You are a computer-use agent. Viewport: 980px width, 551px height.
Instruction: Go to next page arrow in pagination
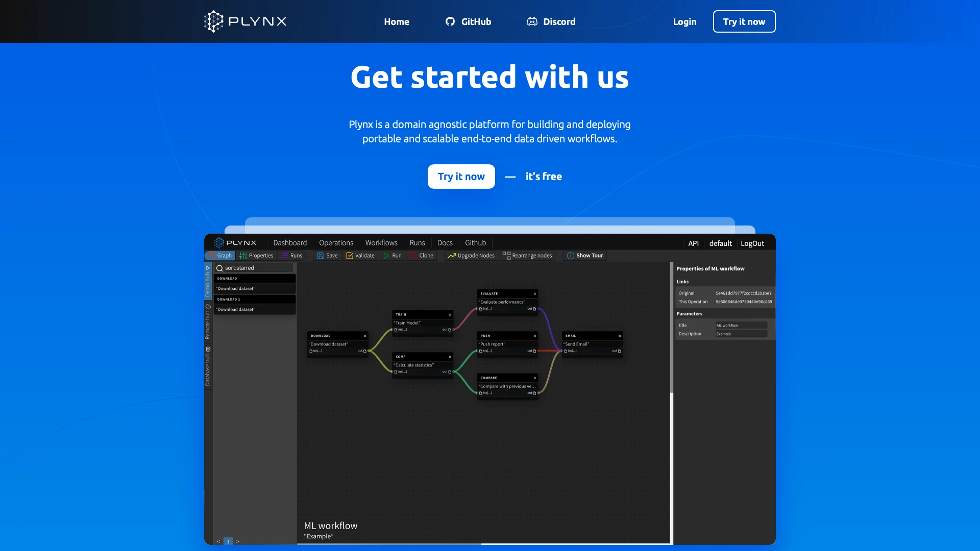[x=238, y=541]
